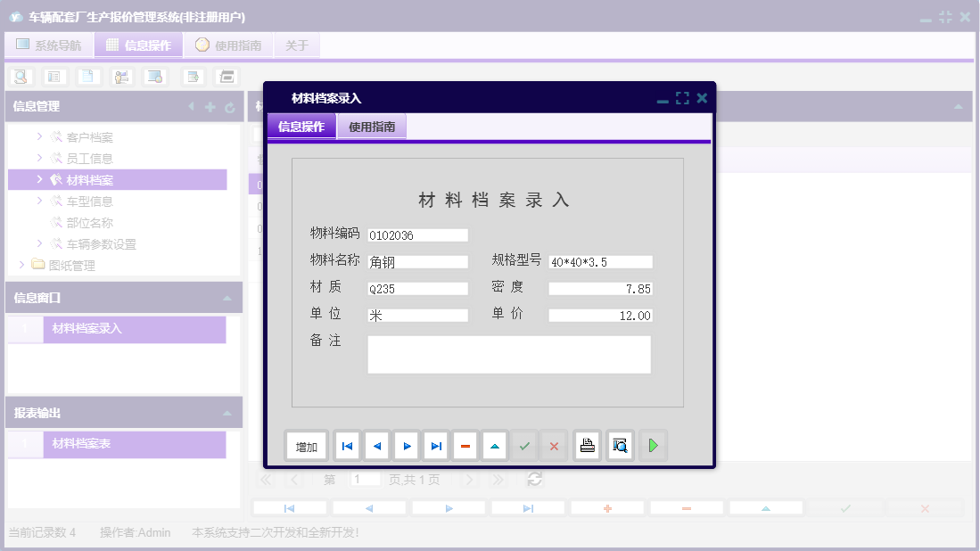980x551 pixels.
Task: Jump to the first record using navigation icon
Action: (x=347, y=445)
